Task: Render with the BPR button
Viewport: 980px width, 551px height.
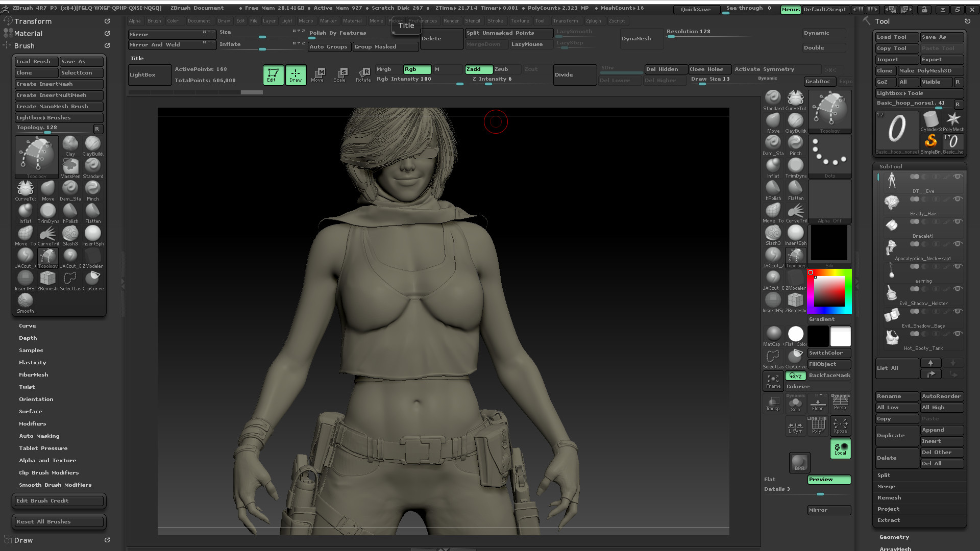Action: [x=799, y=462]
